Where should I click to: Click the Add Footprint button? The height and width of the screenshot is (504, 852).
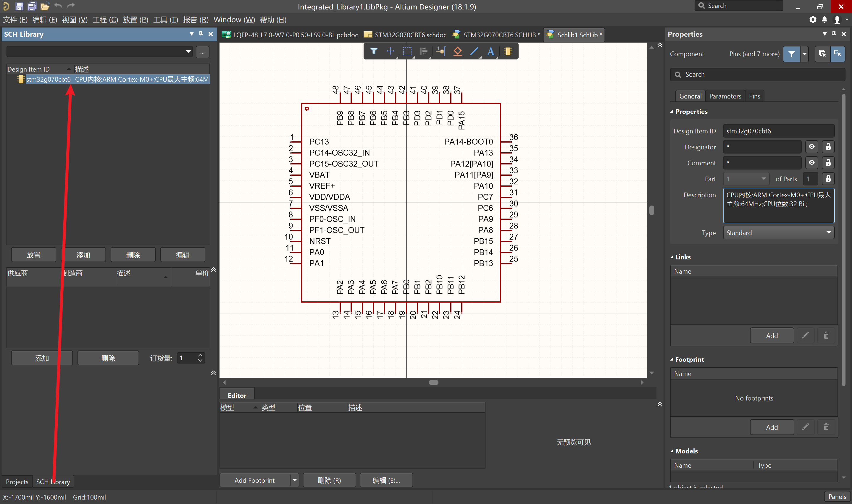click(254, 480)
